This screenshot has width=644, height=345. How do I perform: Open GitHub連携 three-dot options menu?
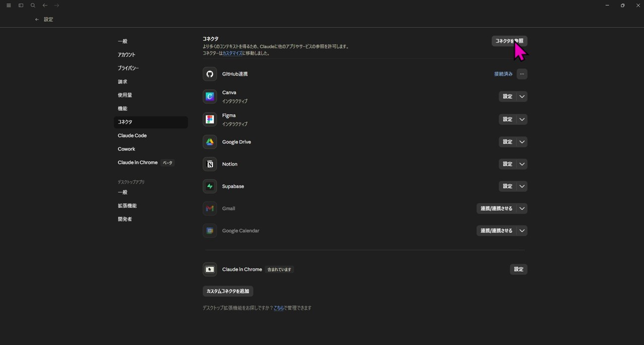pyautogui.click(x=522, y=74)
